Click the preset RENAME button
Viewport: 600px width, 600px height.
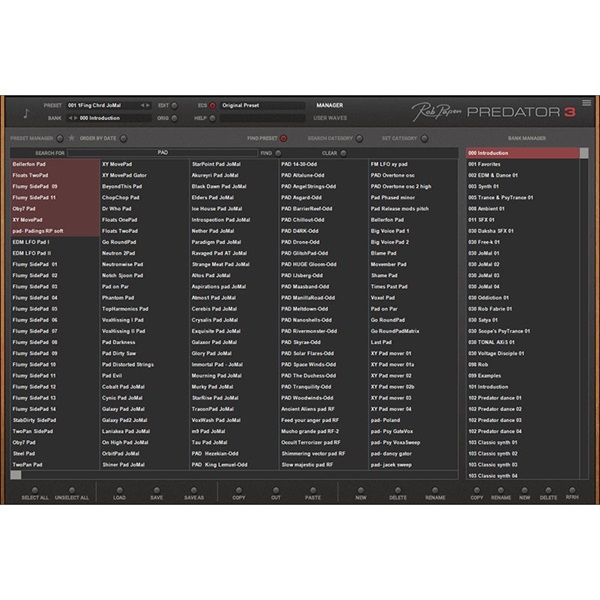click(435, 490)
